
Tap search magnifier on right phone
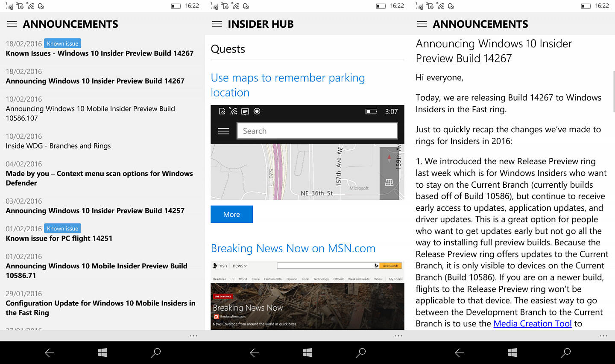click(x=566, y=352)
